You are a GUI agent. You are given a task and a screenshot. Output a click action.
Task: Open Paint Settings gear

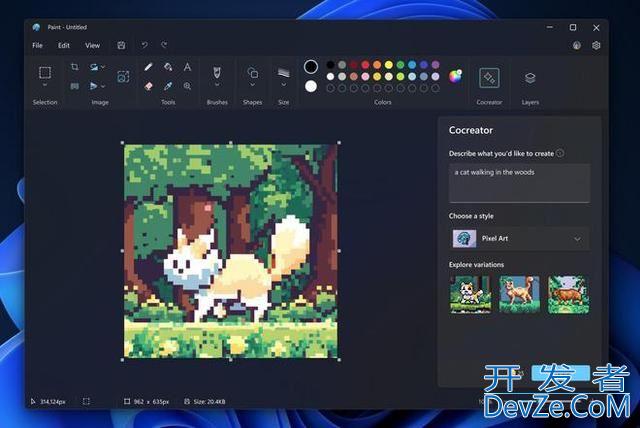click(x=596, y=45)
